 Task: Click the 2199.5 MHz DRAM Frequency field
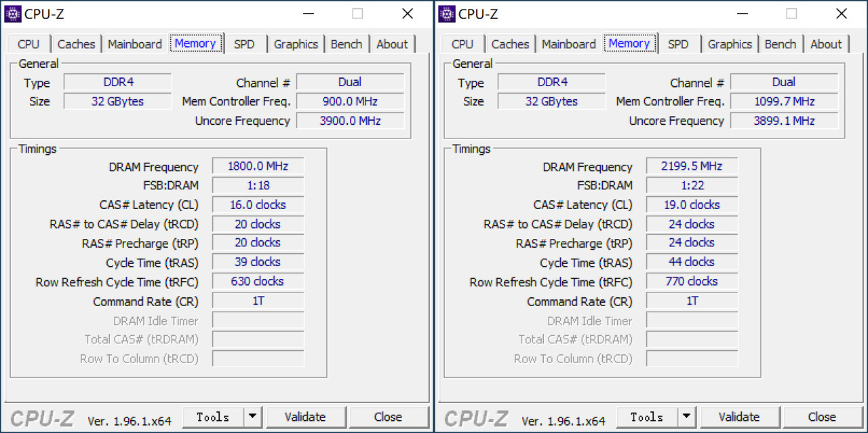click(692, 166)
